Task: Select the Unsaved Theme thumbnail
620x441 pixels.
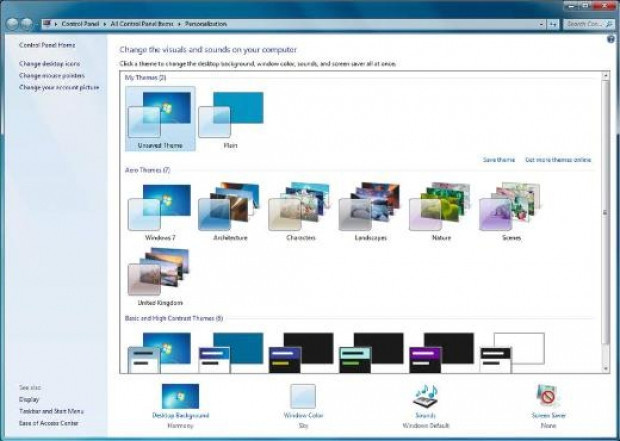Action: (x=160, y=119)
